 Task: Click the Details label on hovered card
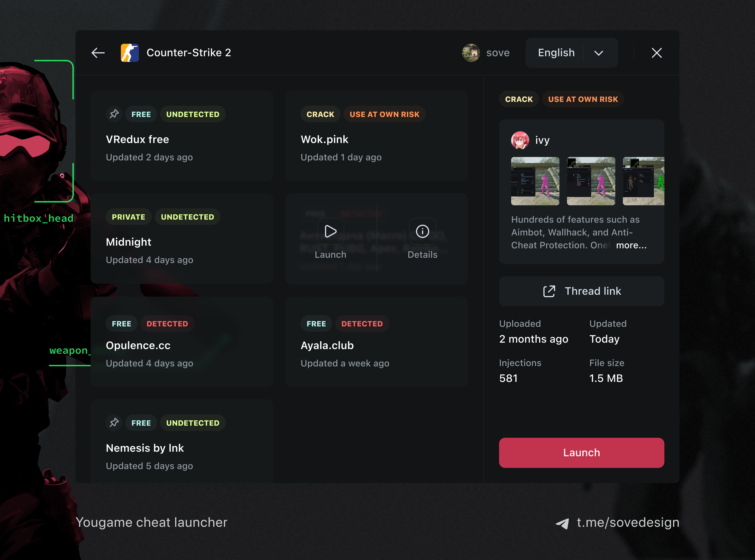[x=422, y=255]
